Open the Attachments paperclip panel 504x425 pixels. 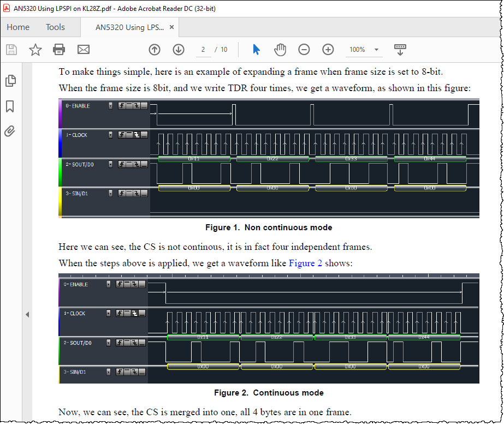(x=10, y=131)
